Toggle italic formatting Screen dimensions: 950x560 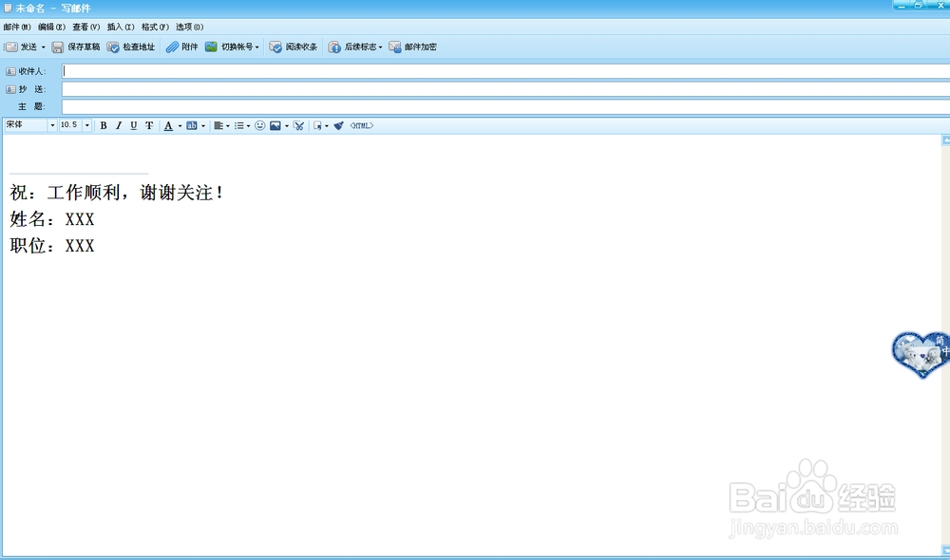tap(118, 124)
